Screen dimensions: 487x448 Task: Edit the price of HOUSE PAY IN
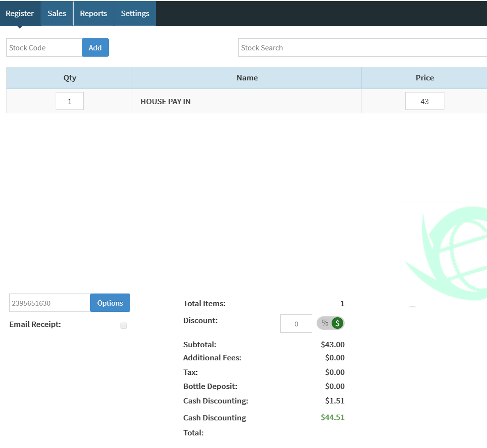pos(425,101)
